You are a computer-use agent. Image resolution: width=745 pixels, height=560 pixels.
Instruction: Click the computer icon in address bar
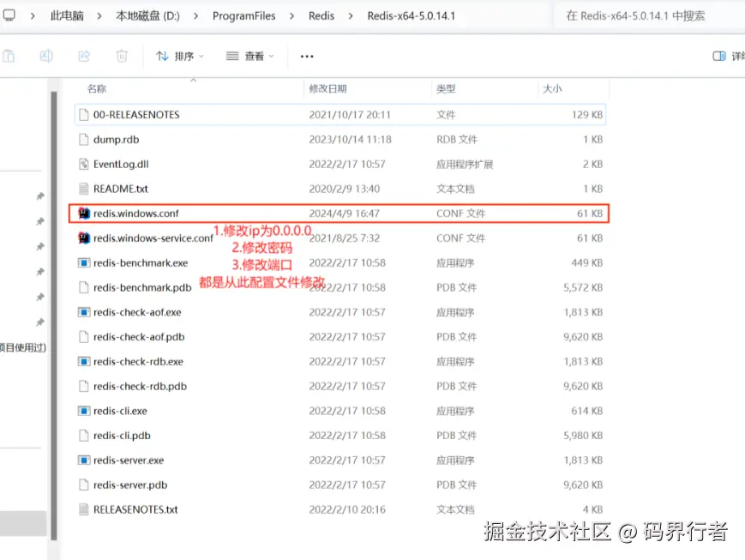click(x=9, y=15)
